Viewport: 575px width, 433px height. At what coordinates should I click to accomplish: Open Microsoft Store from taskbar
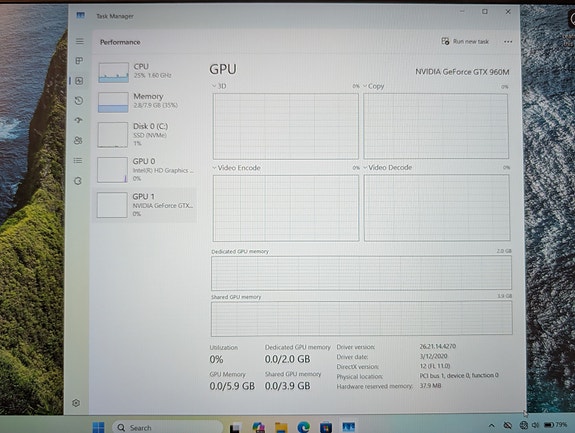pos(326,427)
